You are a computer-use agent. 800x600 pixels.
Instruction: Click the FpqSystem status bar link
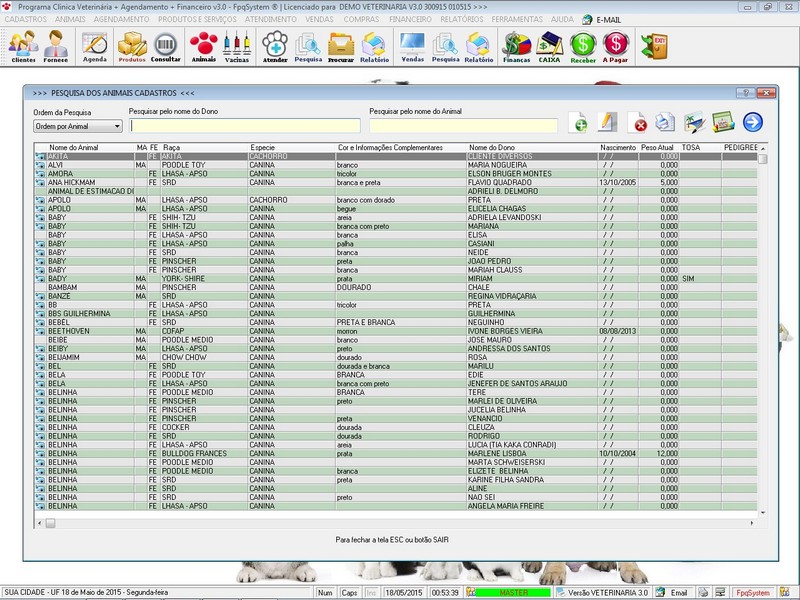pyautogui.click(x=753, y=593)
